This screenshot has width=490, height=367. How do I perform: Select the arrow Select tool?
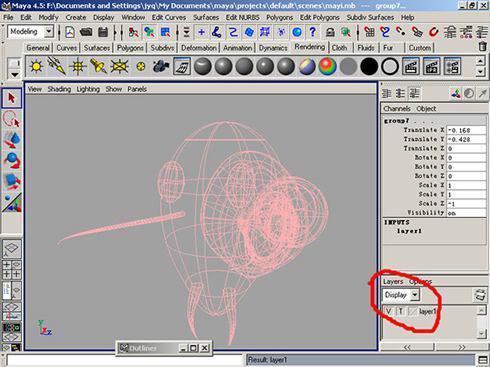[x=12, y=98]
